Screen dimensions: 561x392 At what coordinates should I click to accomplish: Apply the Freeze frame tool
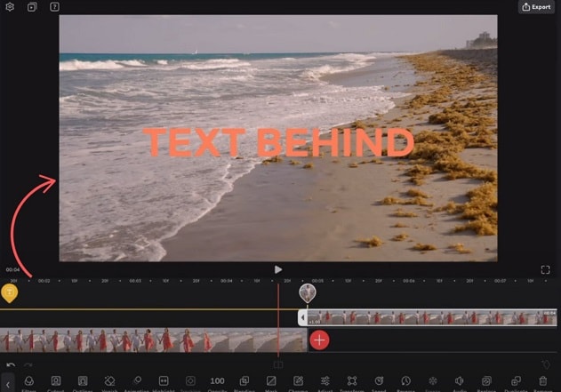(x=433, y=383)
